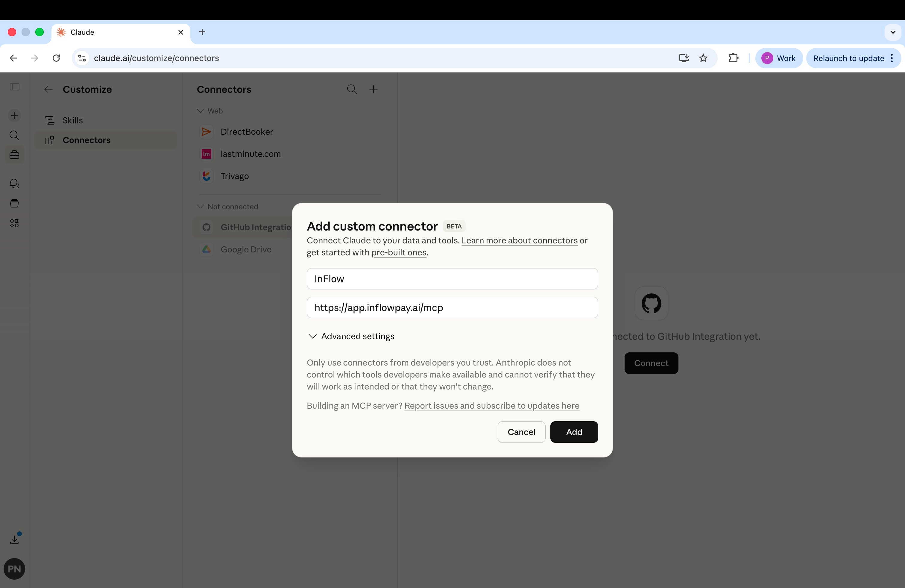Click the MCP server URL field

(452, 308)
